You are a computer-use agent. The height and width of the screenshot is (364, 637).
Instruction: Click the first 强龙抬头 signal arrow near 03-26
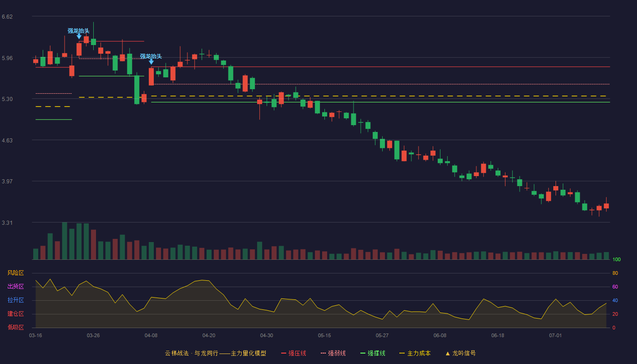pos(79,36)
